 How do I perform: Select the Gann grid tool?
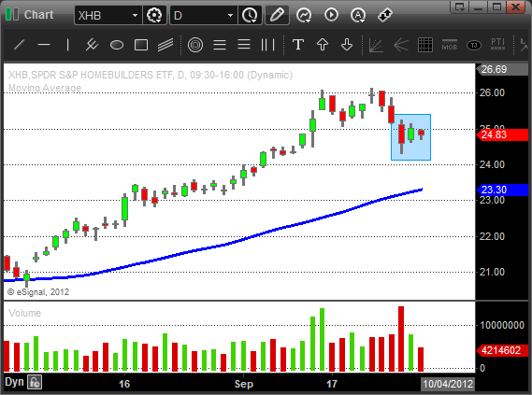click(x=425, y=45)
